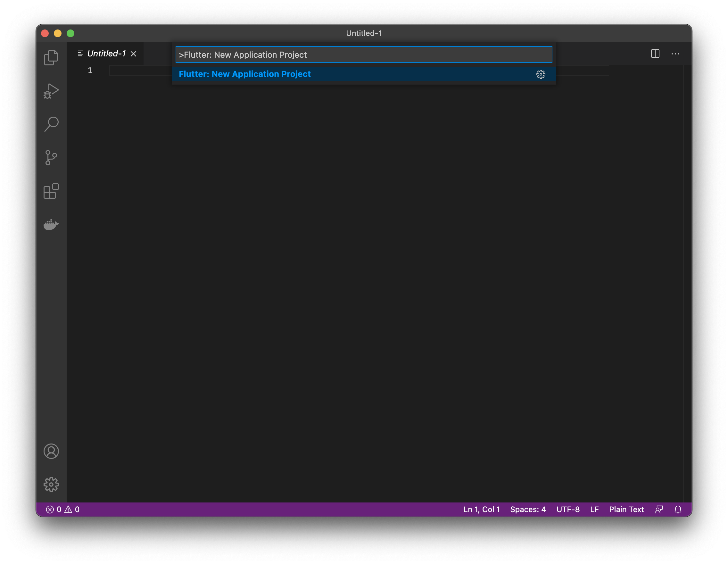Viewport: 728px width, 564px height.
Task: Open the editor More Actions ellipsis
Action: 675,54
